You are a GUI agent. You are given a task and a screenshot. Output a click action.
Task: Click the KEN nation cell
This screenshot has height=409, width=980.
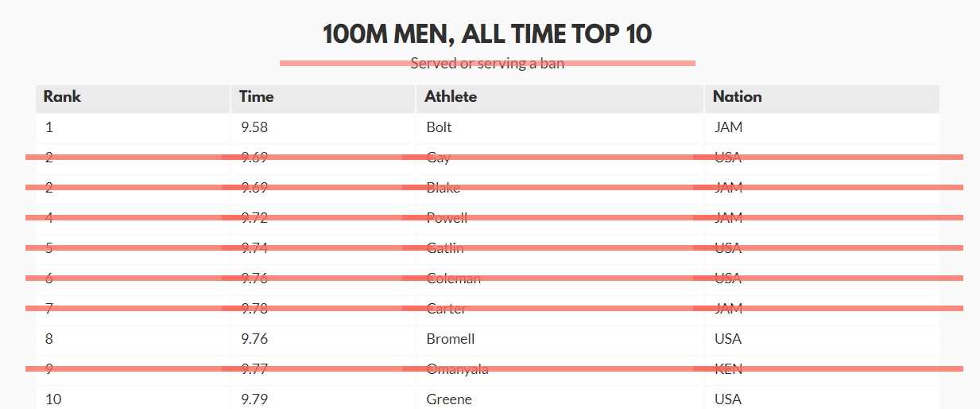tap(728, 369)
